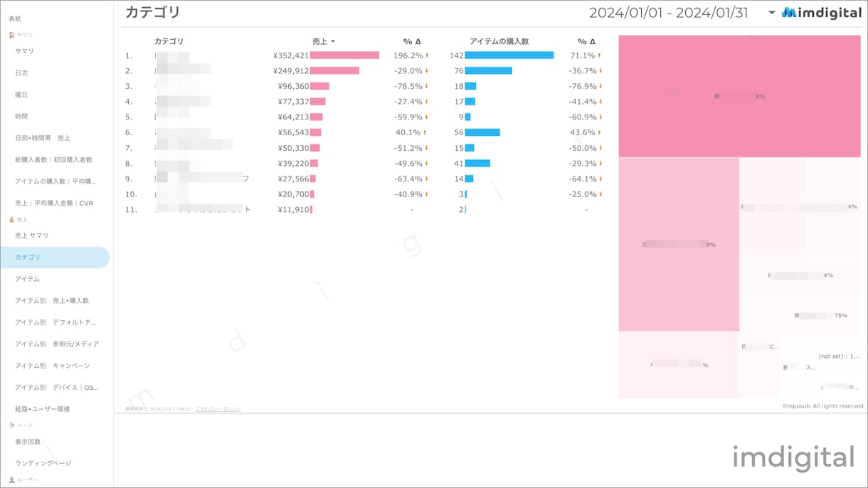Select the highlighted カテゴリ sidebar item
Viewport: 868px width, 488px height.
pos(55,257)
